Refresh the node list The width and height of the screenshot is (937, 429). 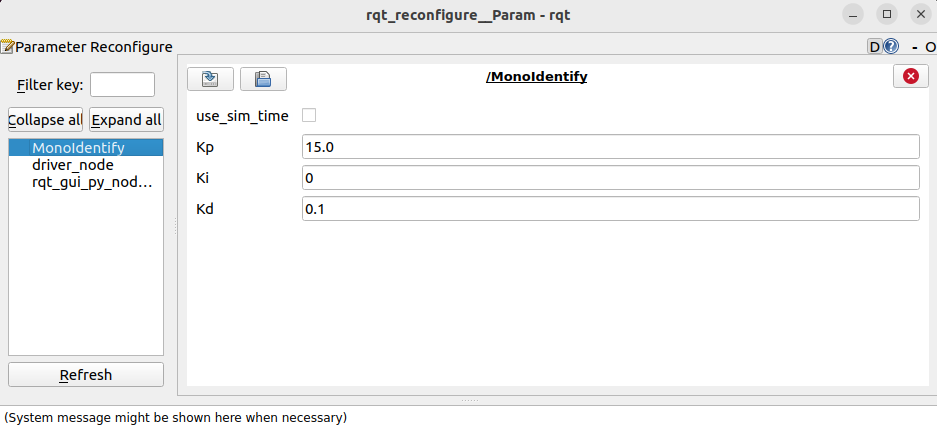[85, 375]
